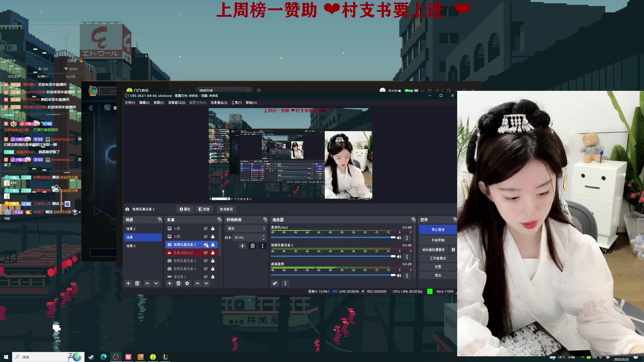Click 退出 to exit OBS

click(x=438, y=275)
